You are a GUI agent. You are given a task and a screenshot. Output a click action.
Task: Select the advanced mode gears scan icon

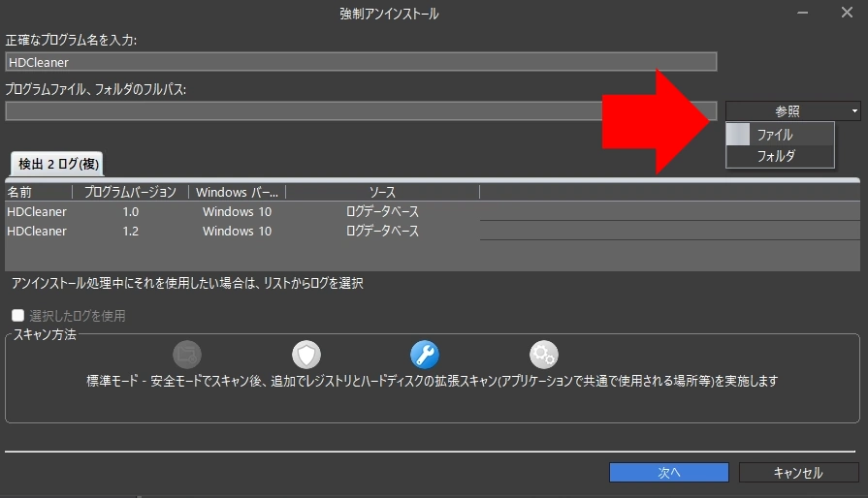(544, 355)
